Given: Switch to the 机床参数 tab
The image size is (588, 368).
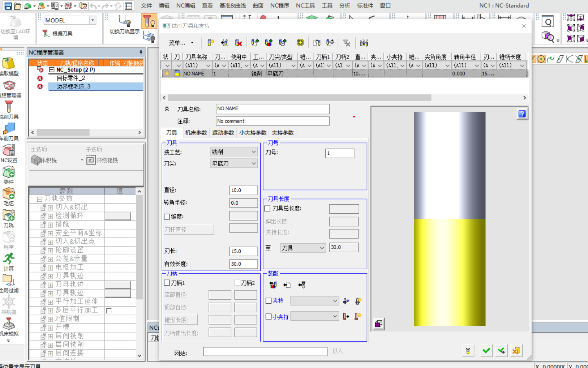Looking at the screenshot, I should click(196, 133).
